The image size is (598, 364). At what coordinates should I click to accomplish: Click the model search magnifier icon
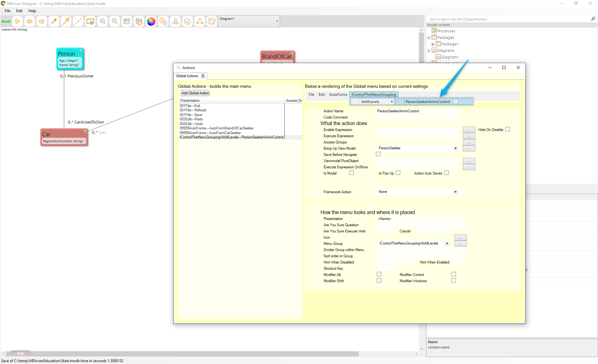[593, 19]
